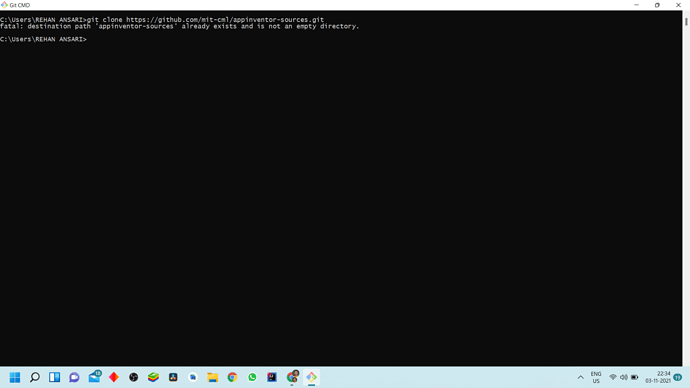Open notification center badge 19
Image resolution: width=690 pixels, height=388 pixels.
pos(678,377)
